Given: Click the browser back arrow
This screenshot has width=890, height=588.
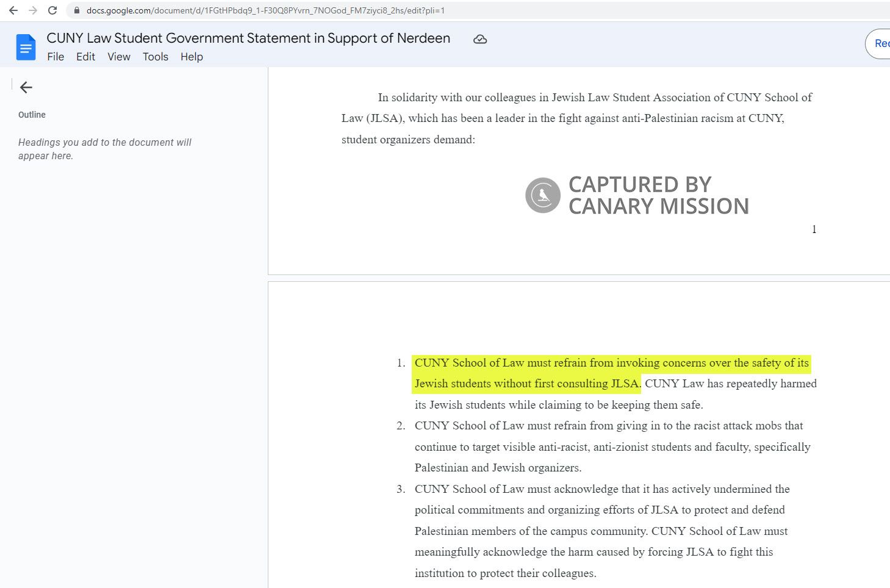Looking at the screenshot, I should point(13,10).
